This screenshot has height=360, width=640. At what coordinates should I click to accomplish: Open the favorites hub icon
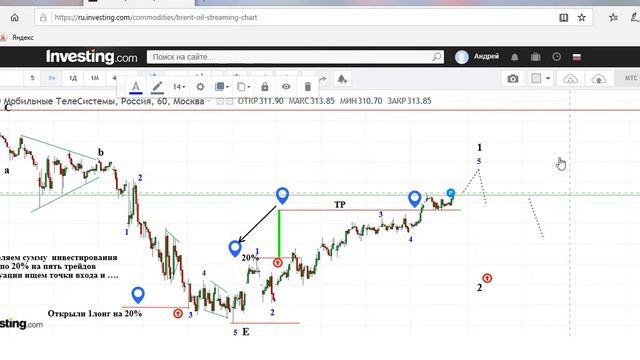click(x=613, y=18)
